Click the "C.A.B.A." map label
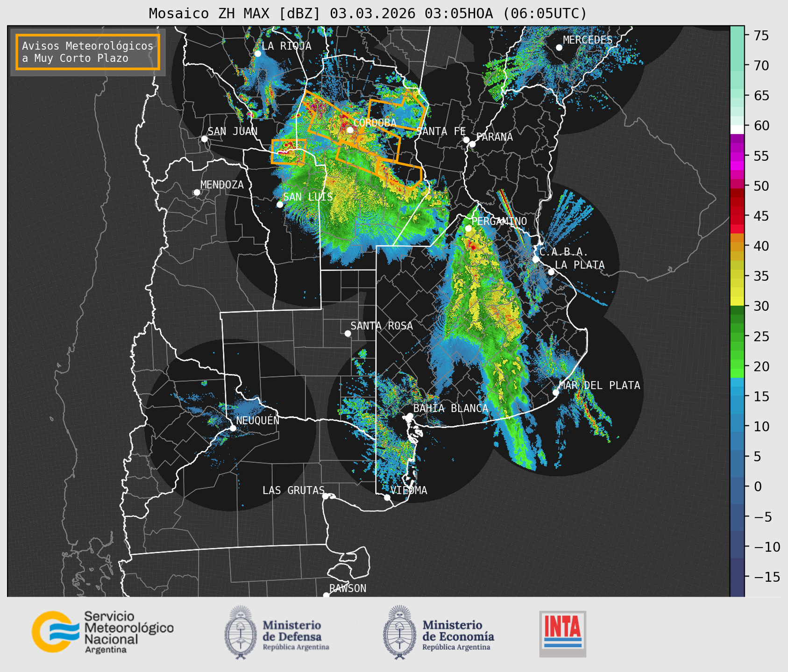This screenshot has width=788, height=672. coord(564,252)
